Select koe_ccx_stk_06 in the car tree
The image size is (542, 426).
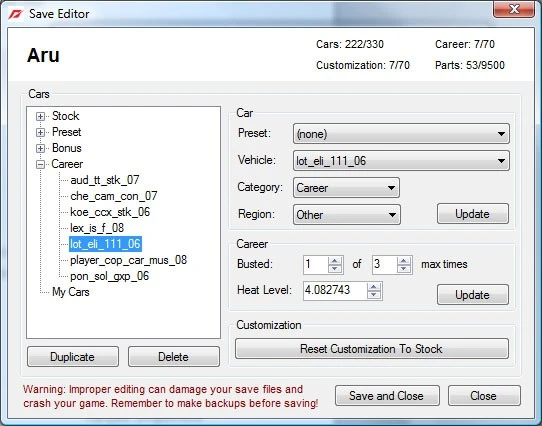click(110, 212)
